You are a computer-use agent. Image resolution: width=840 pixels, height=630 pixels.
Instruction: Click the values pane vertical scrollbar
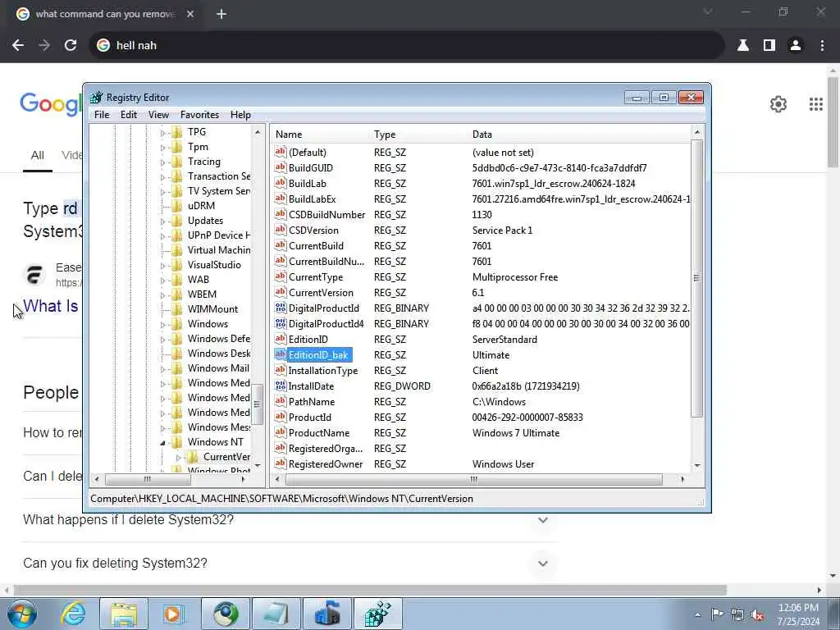(x=697, y=278)
